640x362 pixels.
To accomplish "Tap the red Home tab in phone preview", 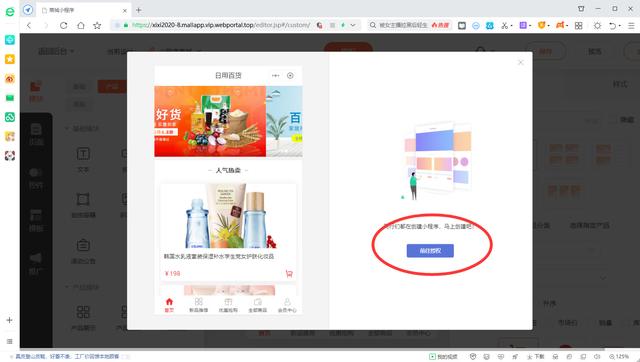I will pos(169,305).
